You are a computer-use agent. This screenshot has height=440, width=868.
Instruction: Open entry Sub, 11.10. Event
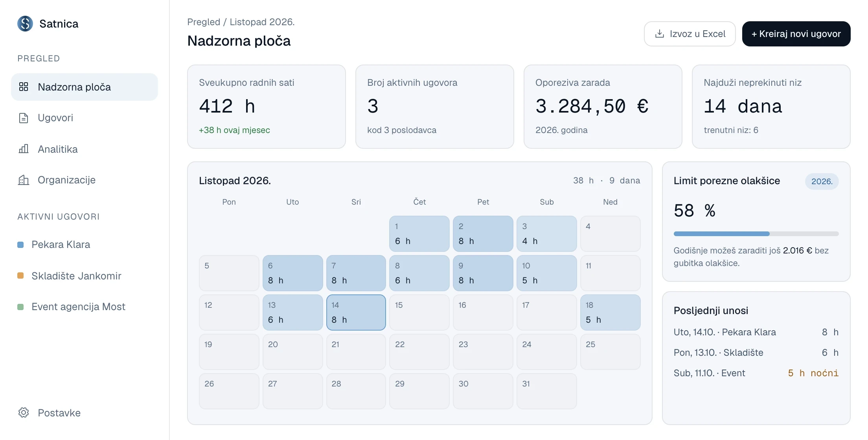[x=756, y=373]
